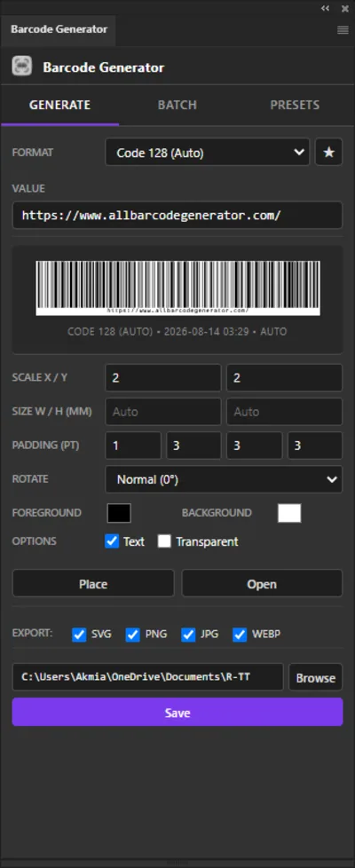The width and height of the screenshot is (355, 868).
Task: Open the PRESETS tab
Action: [x=295, y=105]
